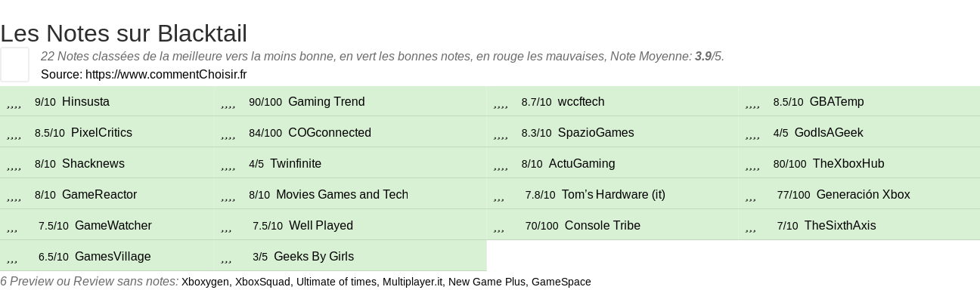This screenshot has height=290, width=980.
Task: Open the Gaming Trend review
Action: click(x=327, y=101)
